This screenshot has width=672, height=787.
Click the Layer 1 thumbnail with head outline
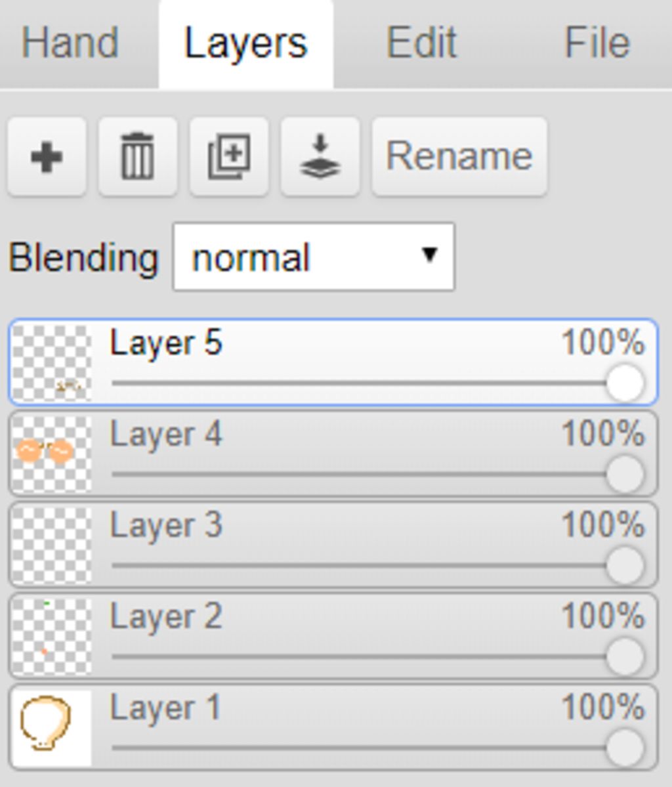(x=52, y=727)
